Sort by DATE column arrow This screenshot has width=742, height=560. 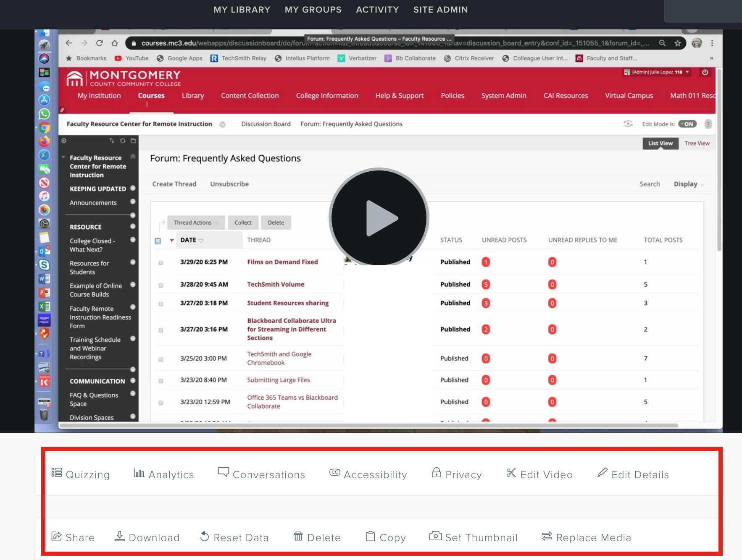click(x=201, y=241)
